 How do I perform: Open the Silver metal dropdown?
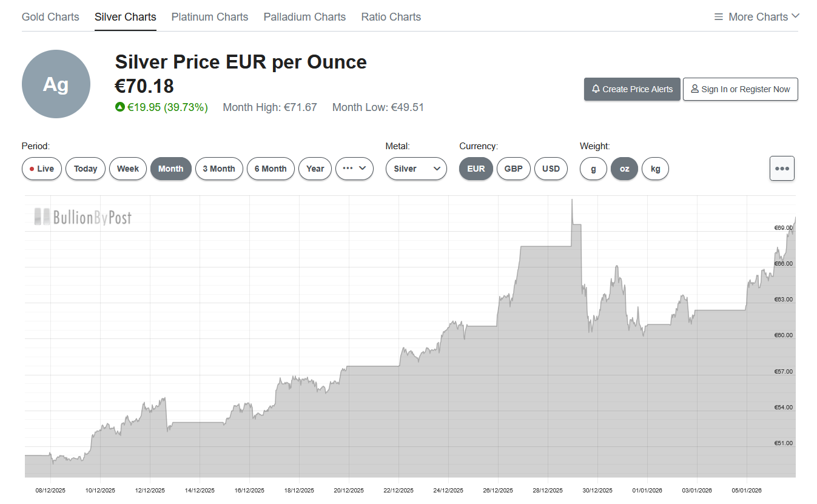(x=416, y=169)
